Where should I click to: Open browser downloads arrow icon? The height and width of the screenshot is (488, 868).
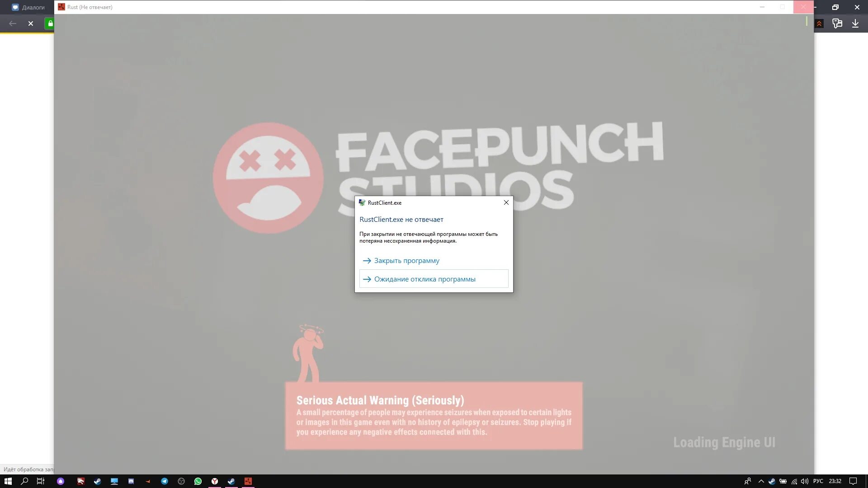tap(855, 23)
